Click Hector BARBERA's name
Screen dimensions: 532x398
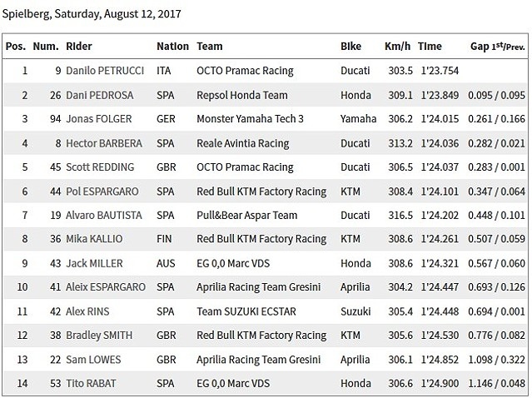pyautogui.click(x=104, y=143)
